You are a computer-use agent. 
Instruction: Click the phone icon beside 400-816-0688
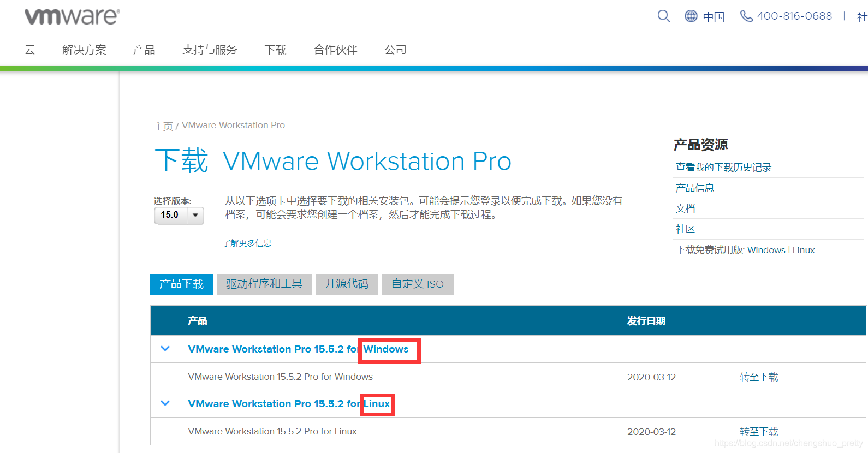[746, 16]
